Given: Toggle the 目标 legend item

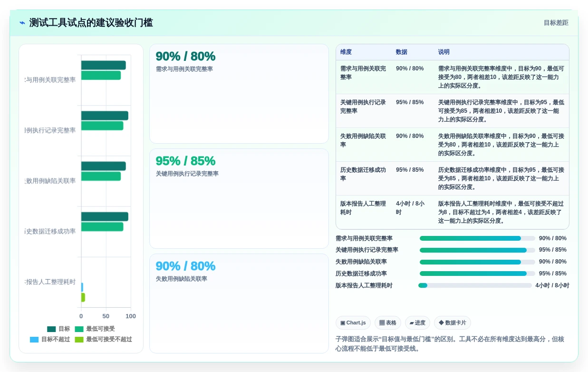Looking at the screenshot, I should (x=58, y=329).
